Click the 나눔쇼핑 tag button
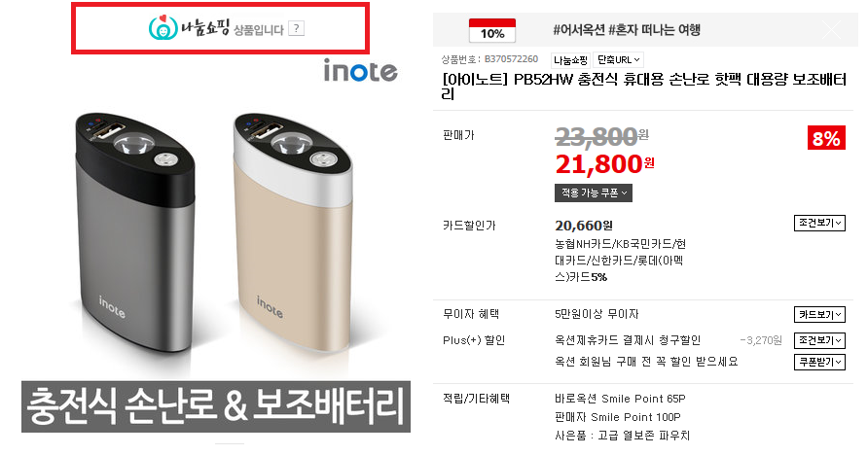This screenshot has height=455, width=868. tap(571, 59)
